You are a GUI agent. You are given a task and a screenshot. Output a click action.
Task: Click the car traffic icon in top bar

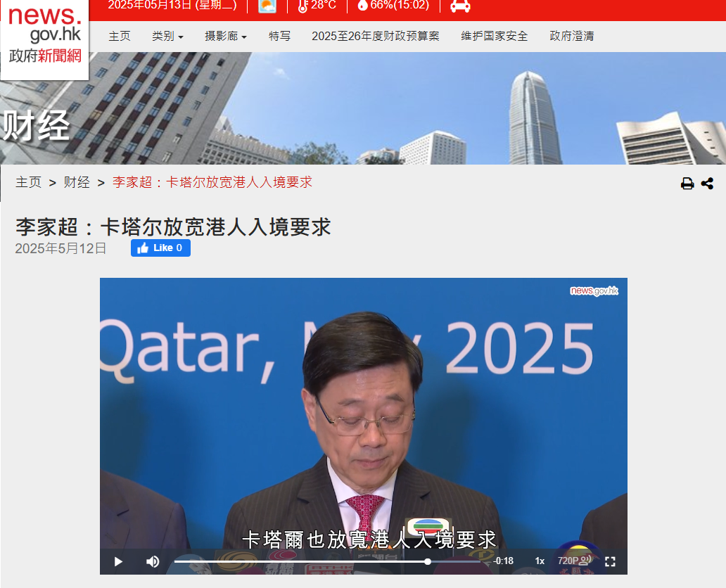[460, 6]
